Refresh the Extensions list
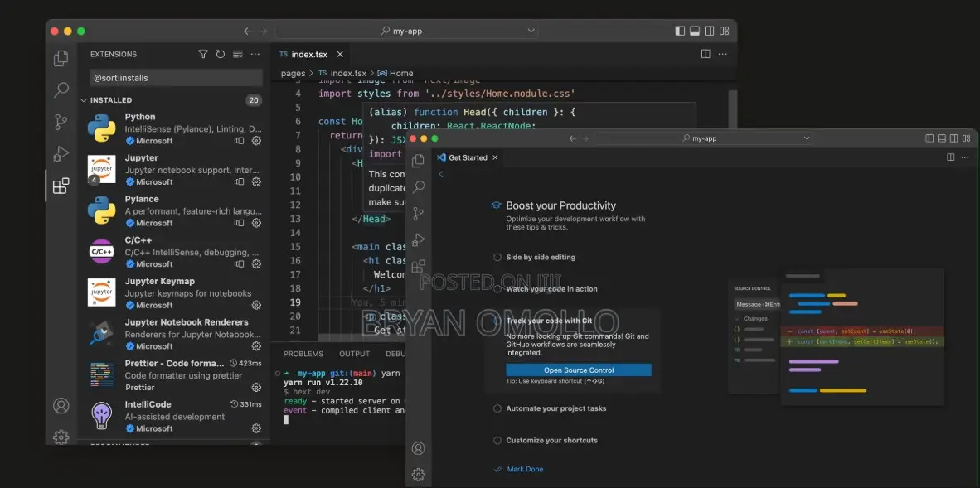This screenshot has width=980, height=488. pos(220,55)
